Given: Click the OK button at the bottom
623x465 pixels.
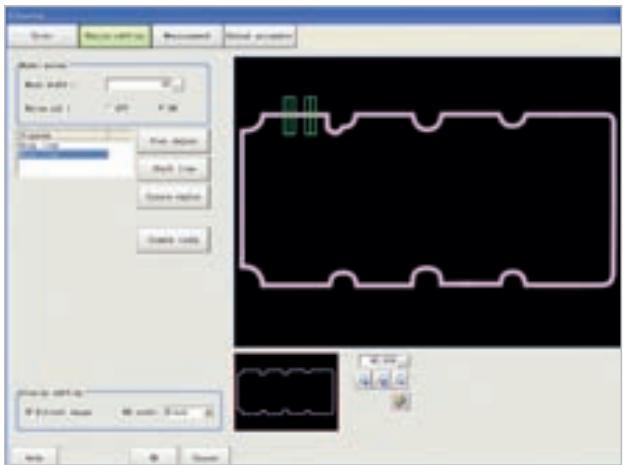Looking at the screenshot, I should (x=155, y=455).
